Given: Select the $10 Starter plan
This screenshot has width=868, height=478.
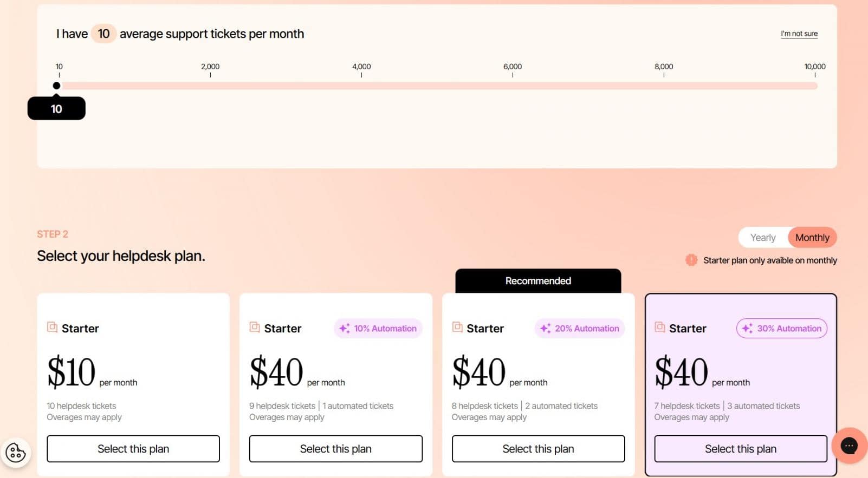Looking at the screenshot, I should [133, 449].
